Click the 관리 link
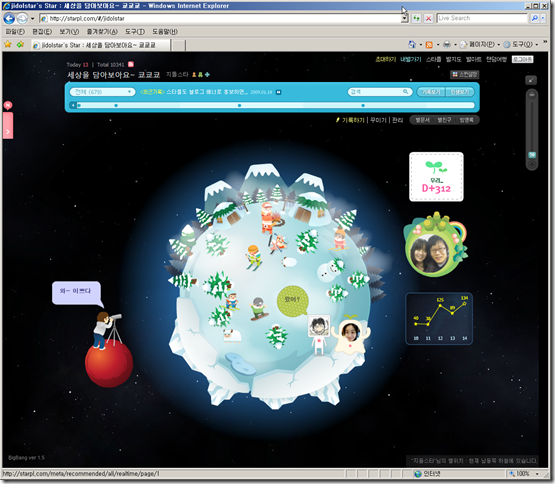Image resolution: width=555 pixels, height=484 pixels. pyautogui.click(x=397, y=120)
